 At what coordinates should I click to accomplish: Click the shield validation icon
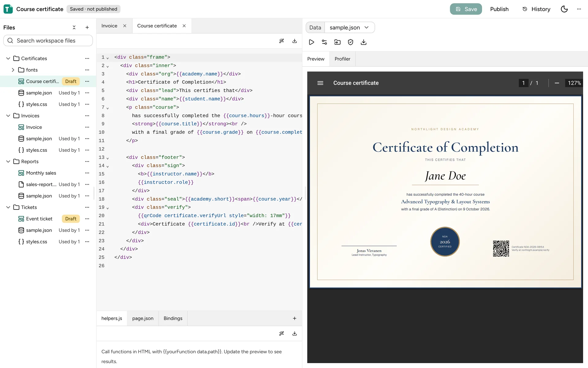[350, 42]
